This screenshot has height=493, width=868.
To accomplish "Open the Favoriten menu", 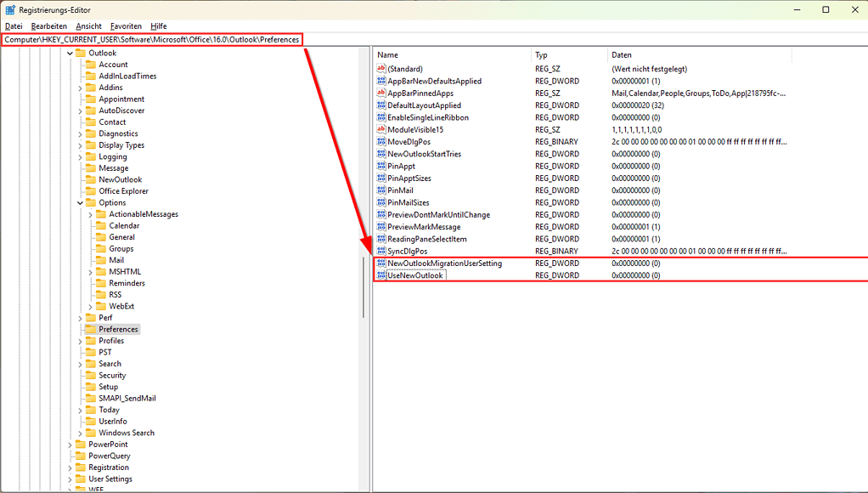I will pyautogui.click(x=126, y=26).
